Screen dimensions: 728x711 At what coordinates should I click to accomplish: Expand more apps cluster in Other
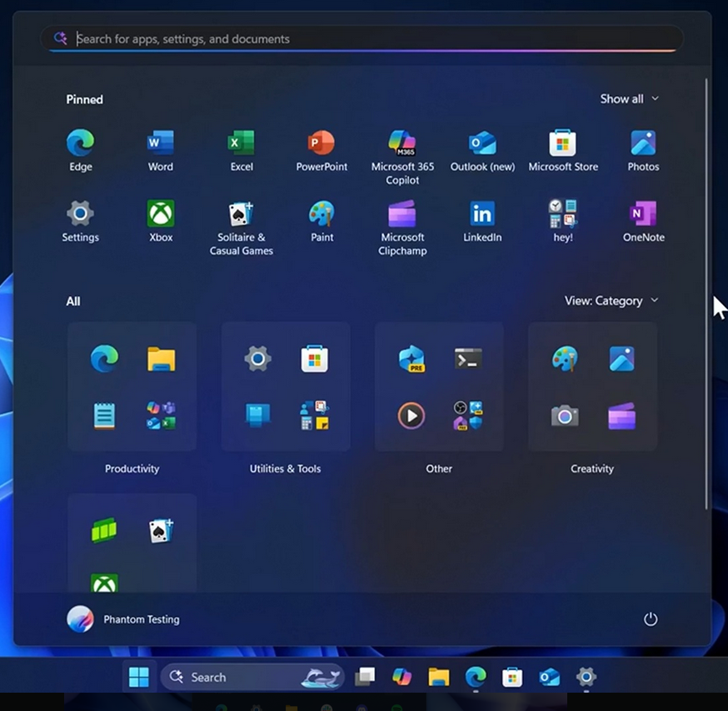pos(468,415)
